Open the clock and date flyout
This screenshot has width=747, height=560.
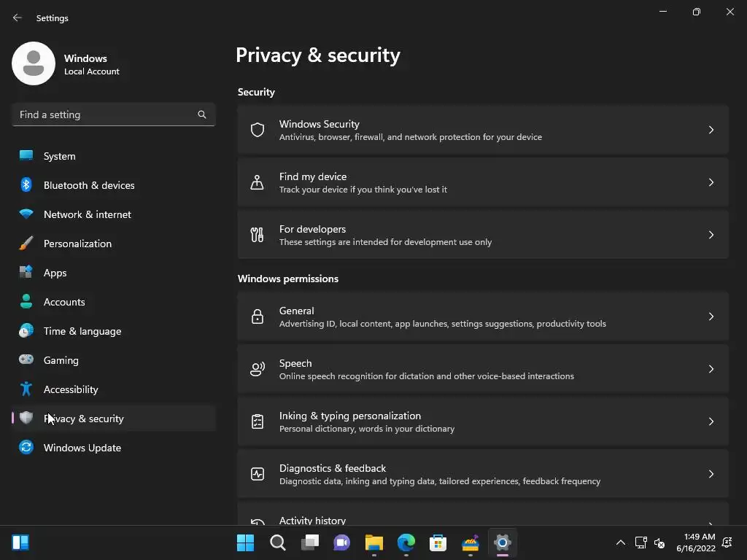695,542
